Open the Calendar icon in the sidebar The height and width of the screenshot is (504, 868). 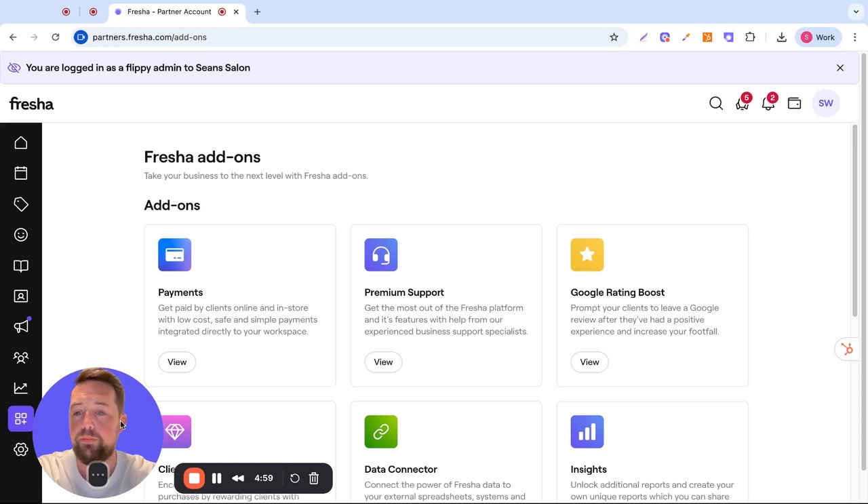(x=21, y=173)
